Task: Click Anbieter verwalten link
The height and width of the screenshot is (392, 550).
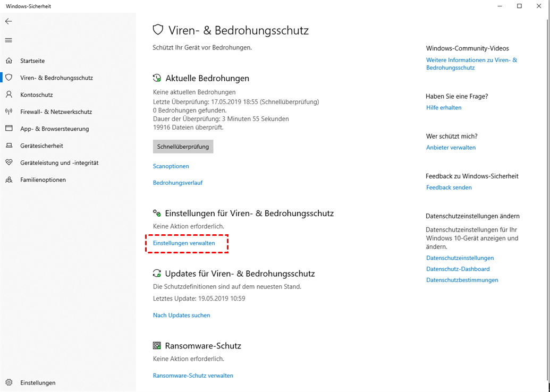Action: click(x=451, y=148)
